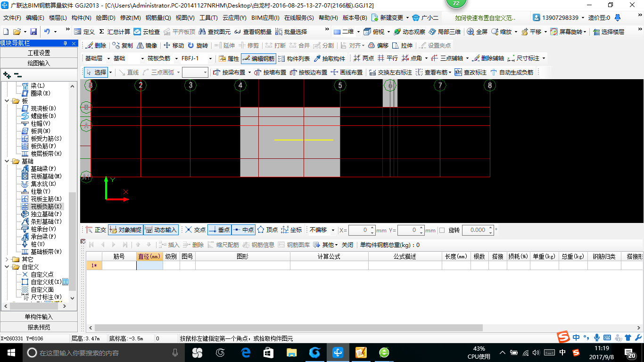Open the 帮助(H) menu
The image size is (644, 362).
pyautogui.click(x=328, y=18)
